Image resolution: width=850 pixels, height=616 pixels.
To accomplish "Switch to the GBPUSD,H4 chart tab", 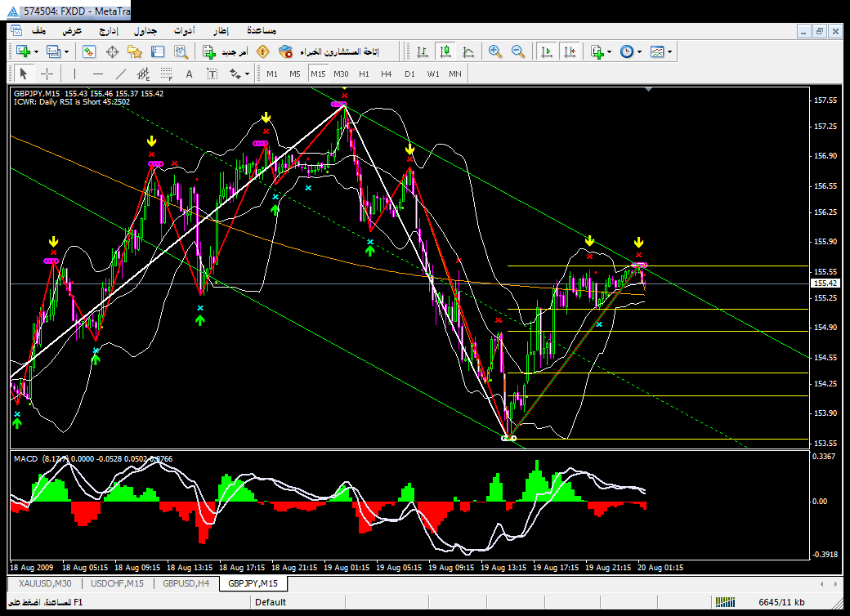I will point(186,583).
